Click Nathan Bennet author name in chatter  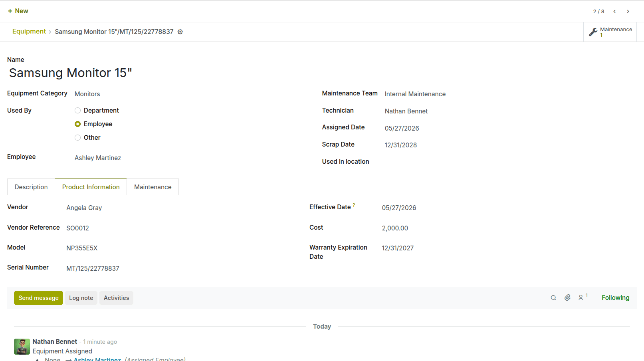coord(55,342)
